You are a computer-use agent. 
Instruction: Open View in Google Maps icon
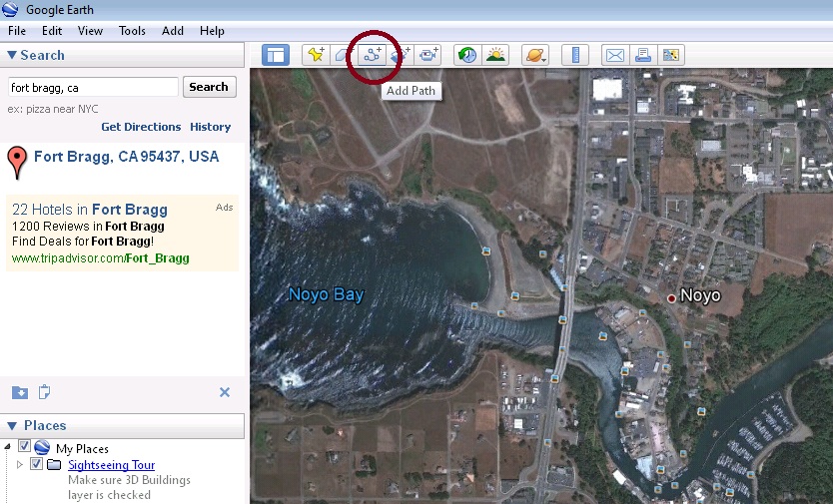pos(671,55)
